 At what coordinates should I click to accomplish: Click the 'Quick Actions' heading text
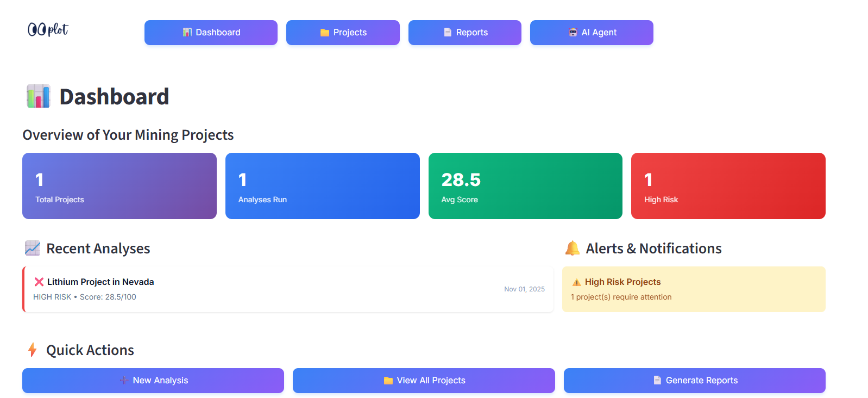point(90,350)
